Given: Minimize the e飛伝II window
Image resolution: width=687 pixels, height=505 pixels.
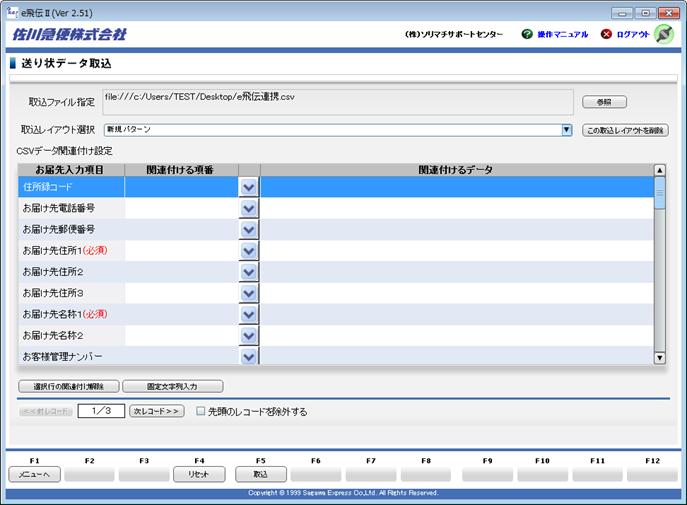Looking at the screenshot, I should pos(622,13).
